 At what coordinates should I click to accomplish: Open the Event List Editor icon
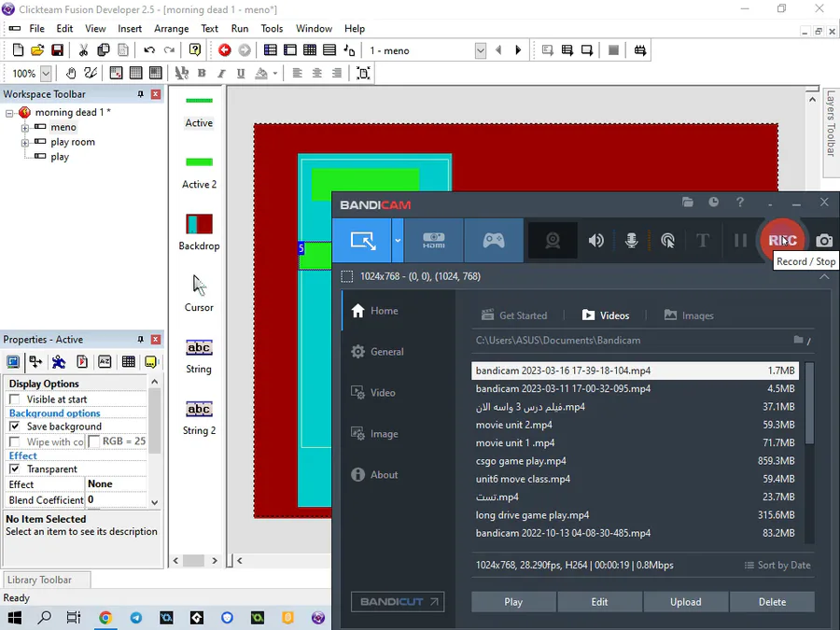click(329, 50)
